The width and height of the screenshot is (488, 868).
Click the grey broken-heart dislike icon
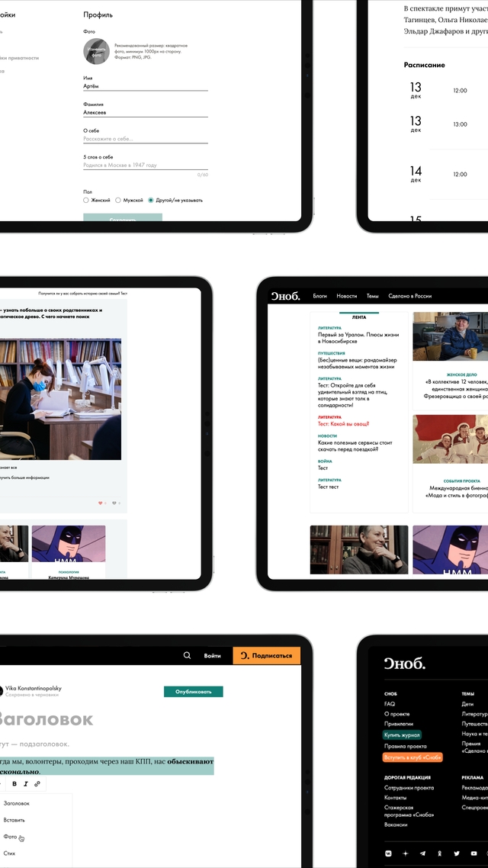[114, 503]
